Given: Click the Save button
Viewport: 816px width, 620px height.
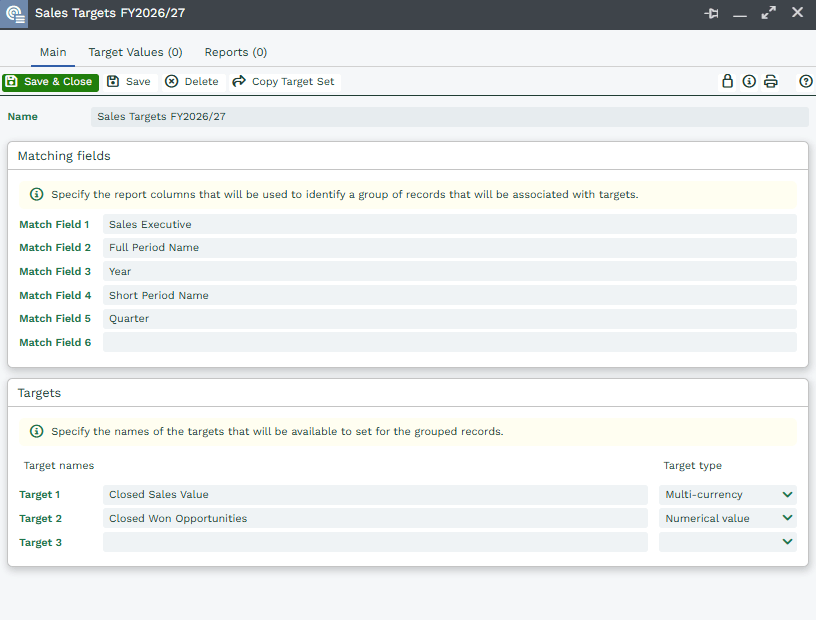Looking at the screenshot, I should [x=129, y=82].
